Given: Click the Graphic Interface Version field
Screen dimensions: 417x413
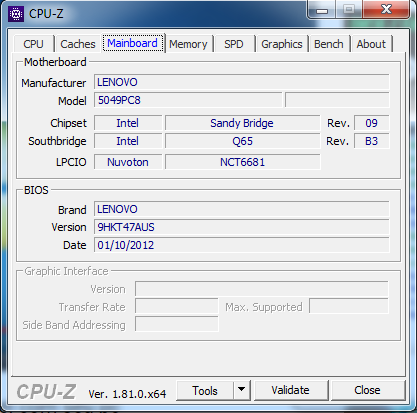Looking at the screenshot, I should pos(262,289).
